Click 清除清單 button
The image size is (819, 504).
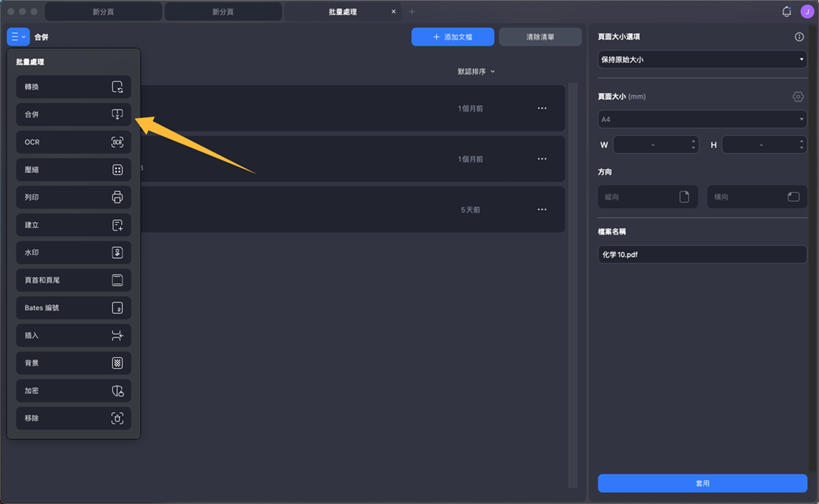540,37
